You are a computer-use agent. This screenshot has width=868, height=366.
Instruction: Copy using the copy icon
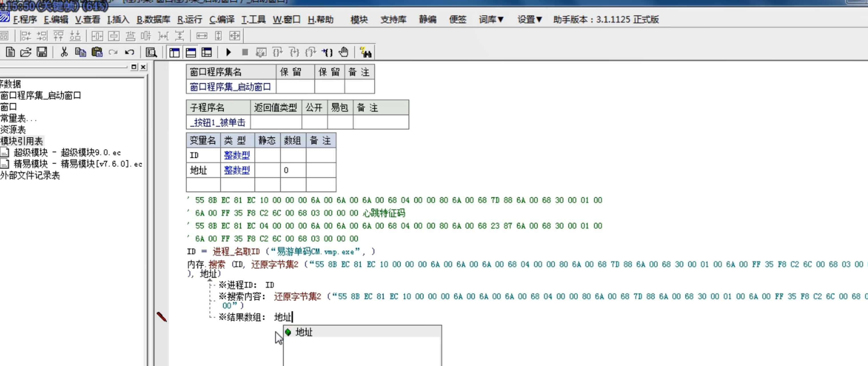coord(80,52)
